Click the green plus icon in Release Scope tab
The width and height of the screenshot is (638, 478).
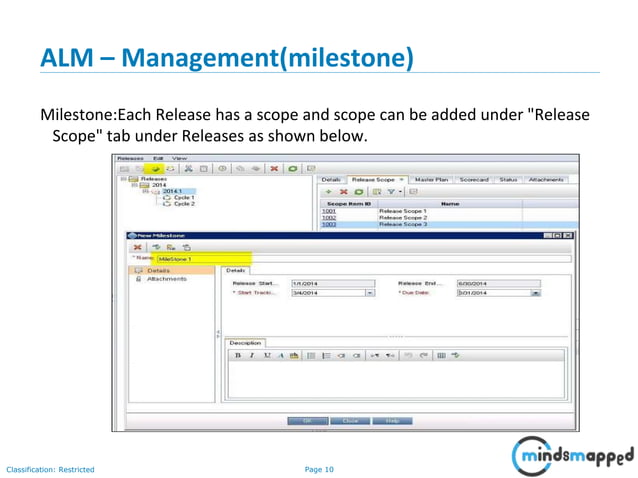point(329,192)
